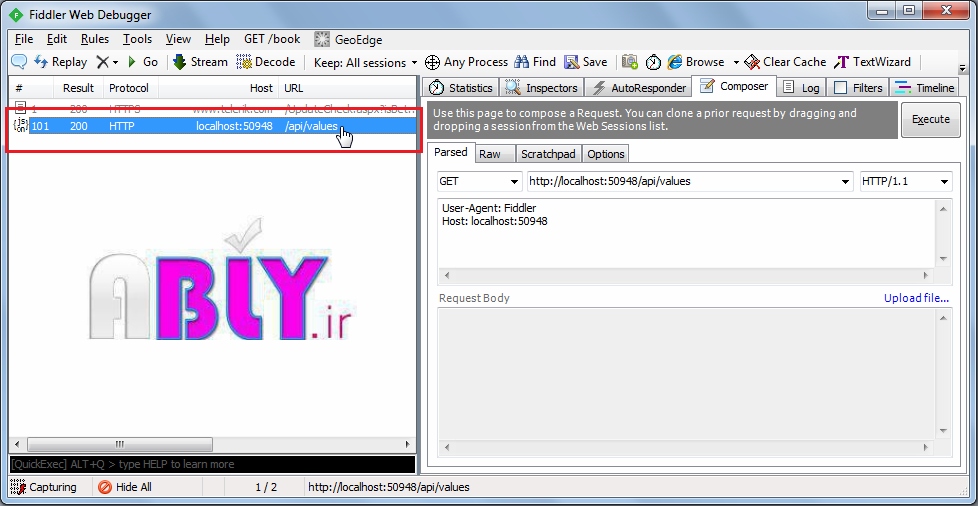The height and width of the screenshot is (506, 978).
Task: Open the Keep: All sessions dropdown
Action: coord(366,62)
